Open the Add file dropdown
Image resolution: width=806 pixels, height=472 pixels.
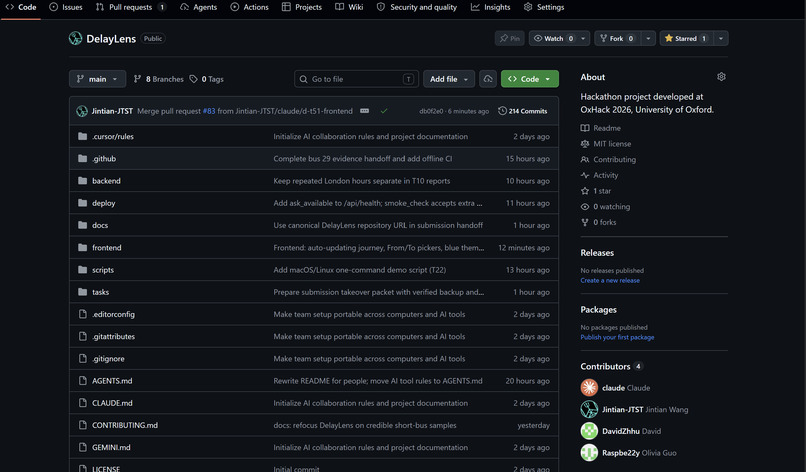pyautogui.click(x=449, y=79)
